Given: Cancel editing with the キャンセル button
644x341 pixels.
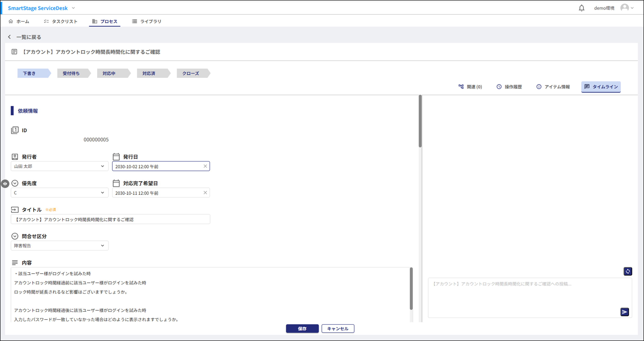Looking at the screenshot, I should click(338, 328).
